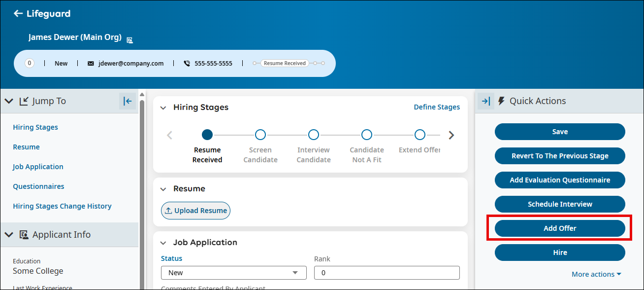Open the Status dropdown showing New
This screenshot has height=290, width=644.
pos(234,273)
